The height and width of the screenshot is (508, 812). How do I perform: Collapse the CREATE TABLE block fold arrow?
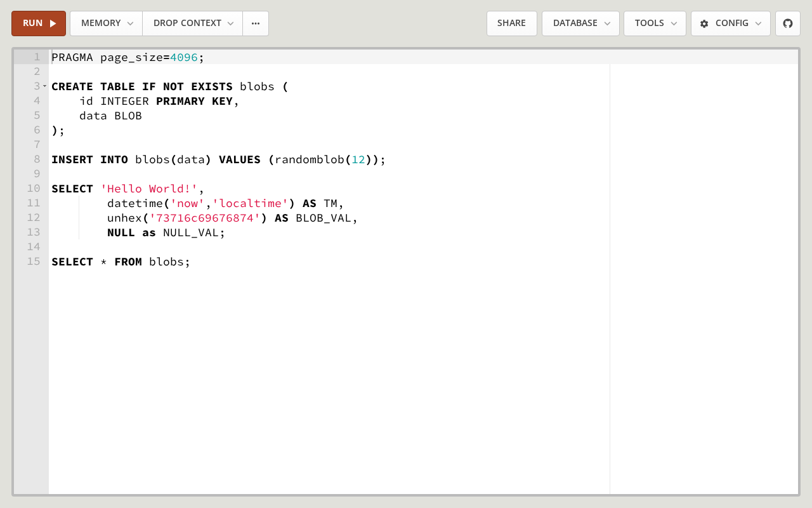pyautogui.click(x=44, y=86)
